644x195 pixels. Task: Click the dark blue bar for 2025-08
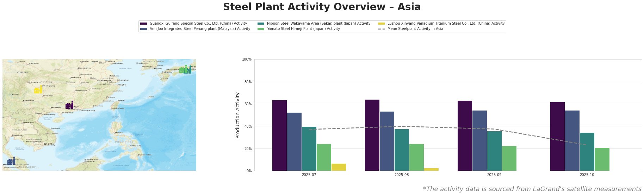pos(387,141)
